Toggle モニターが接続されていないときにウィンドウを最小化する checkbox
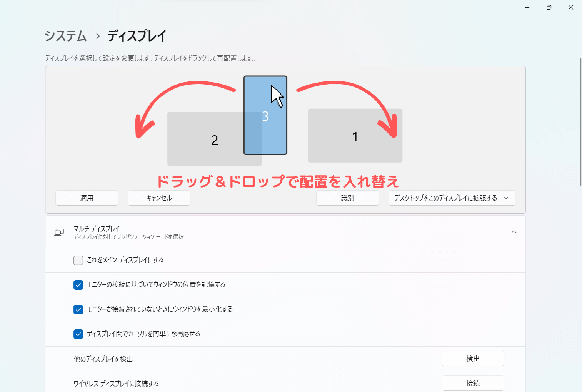This screenshot has width=582, height=392. click(x=78, y=309)
